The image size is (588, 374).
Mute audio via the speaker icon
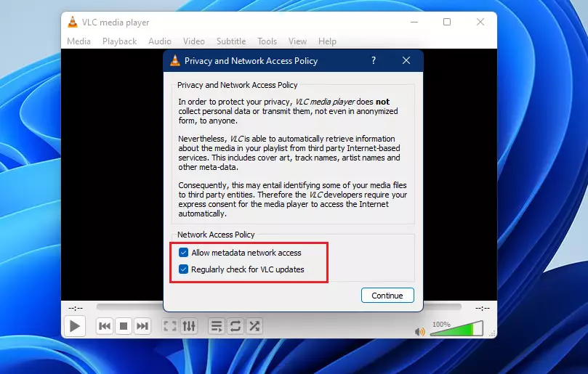[419, 332]
